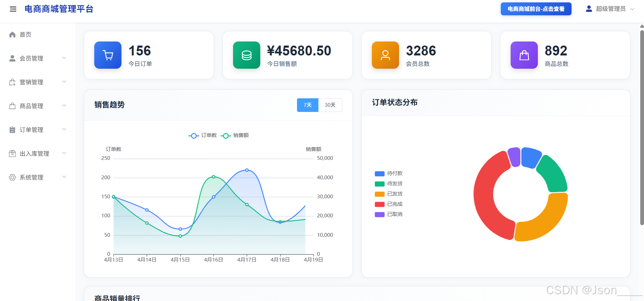Expand 营销管理 submenu chevron
Screen dimensions: 644x301
pyautogui.click(x=64, y=82)
